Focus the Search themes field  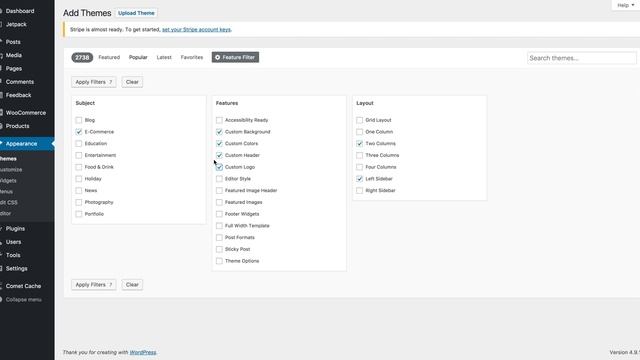582,58
